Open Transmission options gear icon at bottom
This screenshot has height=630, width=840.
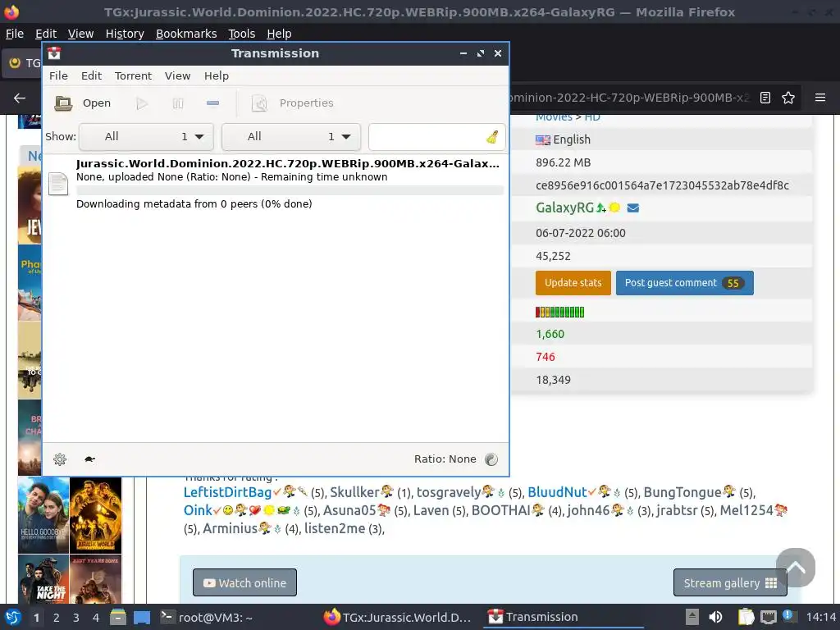(59, 459)
